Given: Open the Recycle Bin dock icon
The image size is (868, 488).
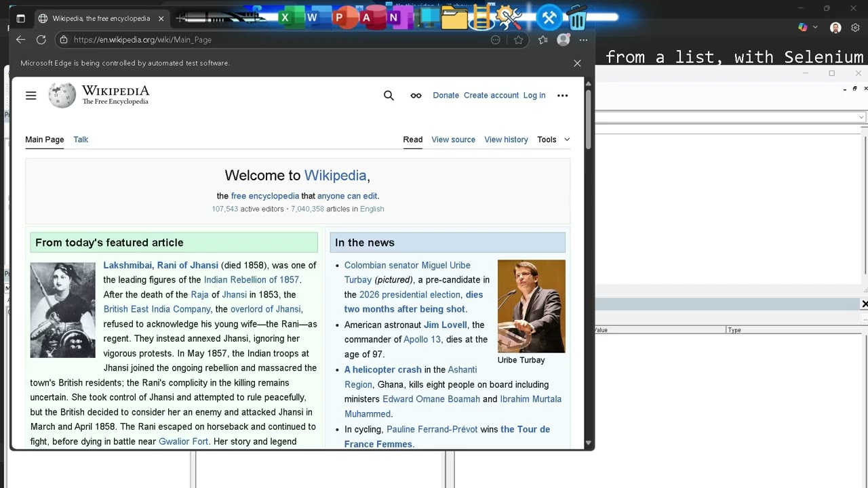Looking at the screenshot, I should click(577, 18).
